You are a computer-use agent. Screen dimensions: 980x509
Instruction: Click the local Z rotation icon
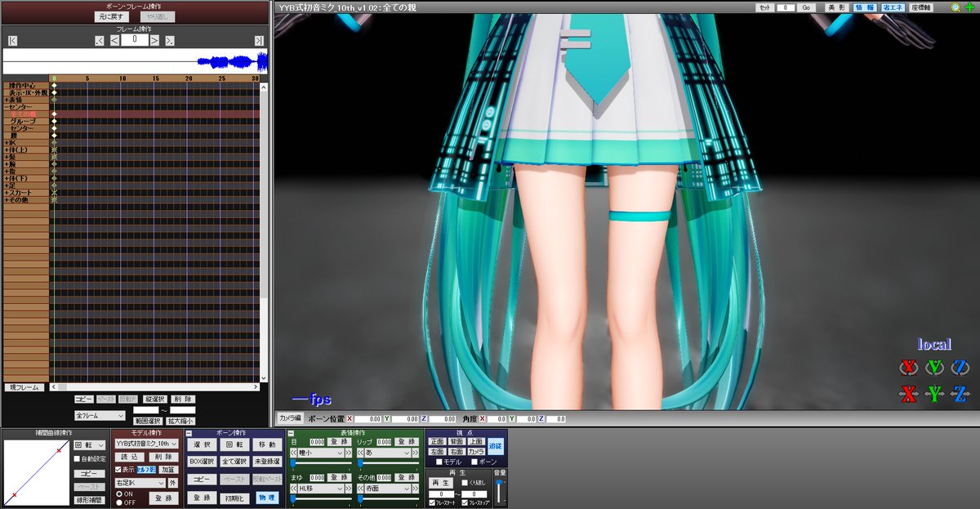click(x=960, y=367)
